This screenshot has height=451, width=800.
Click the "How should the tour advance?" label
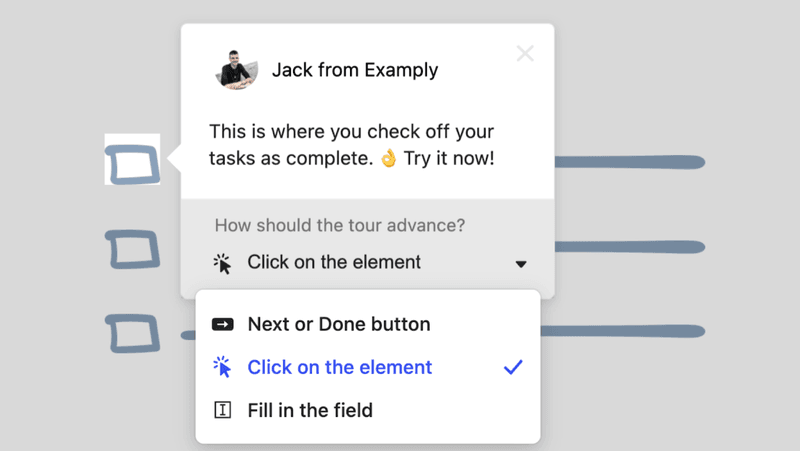pos(340,225)
